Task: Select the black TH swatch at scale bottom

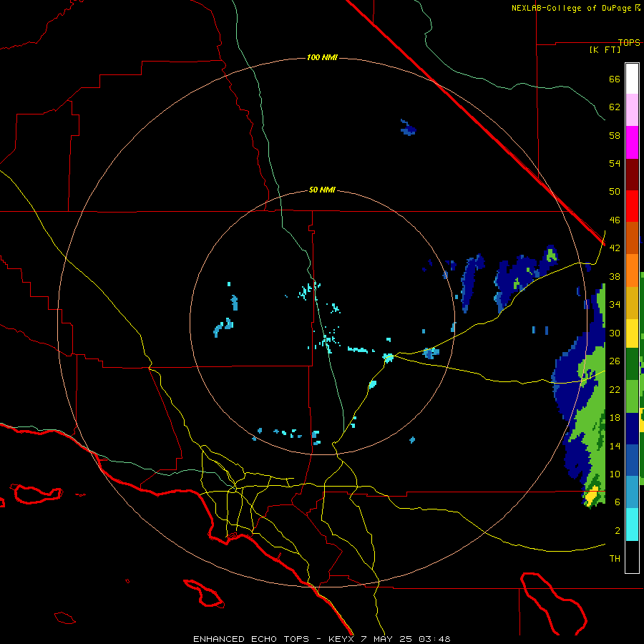Action: pyautogui.click(x=632, y=557)
